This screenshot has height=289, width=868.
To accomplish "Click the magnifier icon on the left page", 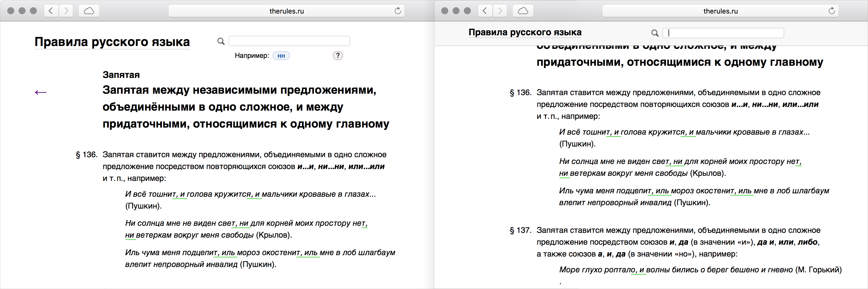I will tap(221, 41).
